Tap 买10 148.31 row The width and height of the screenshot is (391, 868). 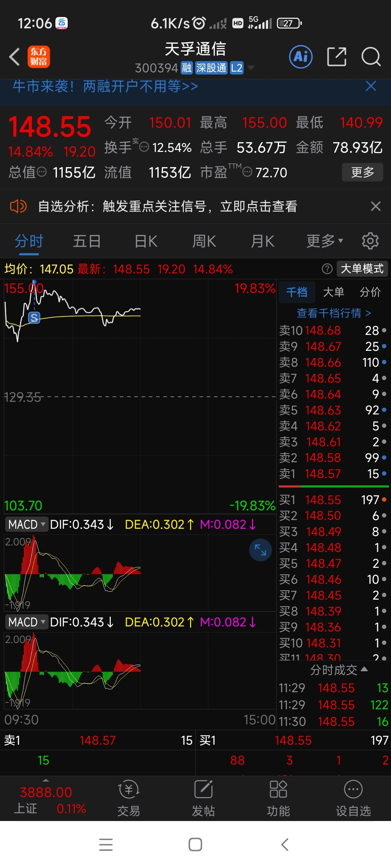(x=333, y=643)
